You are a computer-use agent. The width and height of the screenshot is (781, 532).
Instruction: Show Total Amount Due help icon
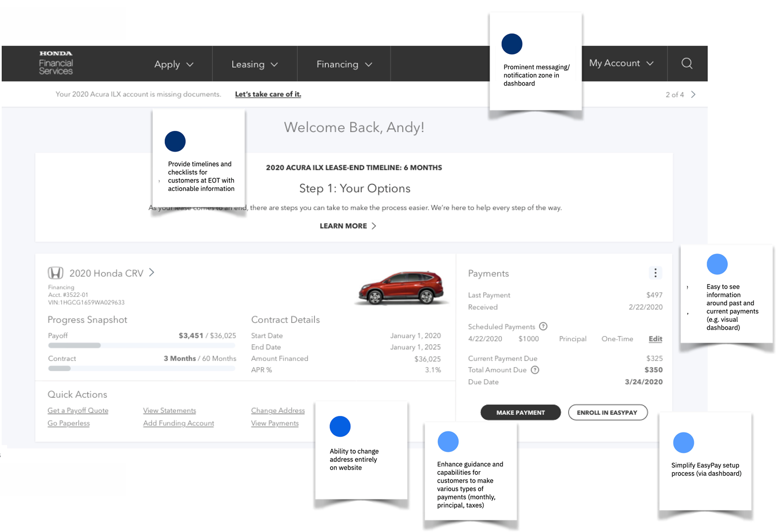(535, 370)
